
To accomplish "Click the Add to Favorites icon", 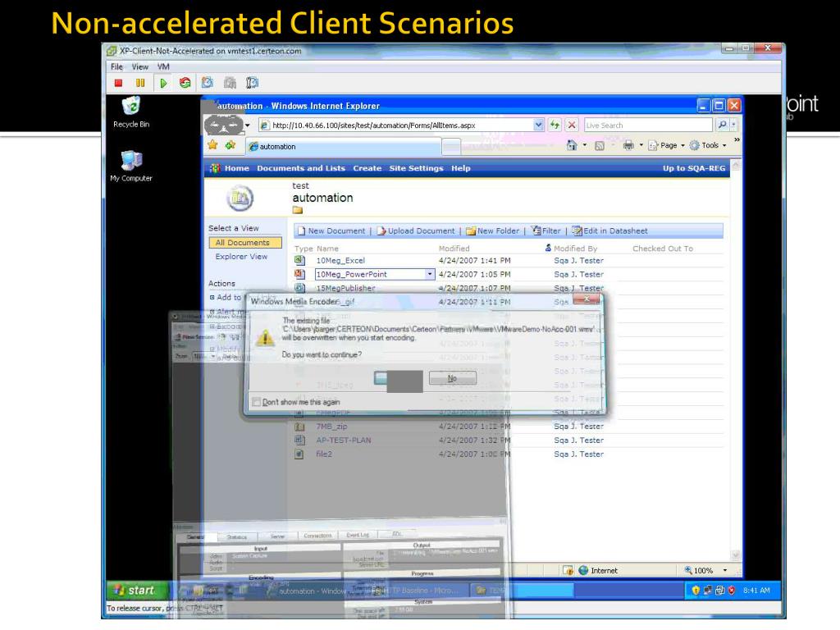I will point(231,145).
